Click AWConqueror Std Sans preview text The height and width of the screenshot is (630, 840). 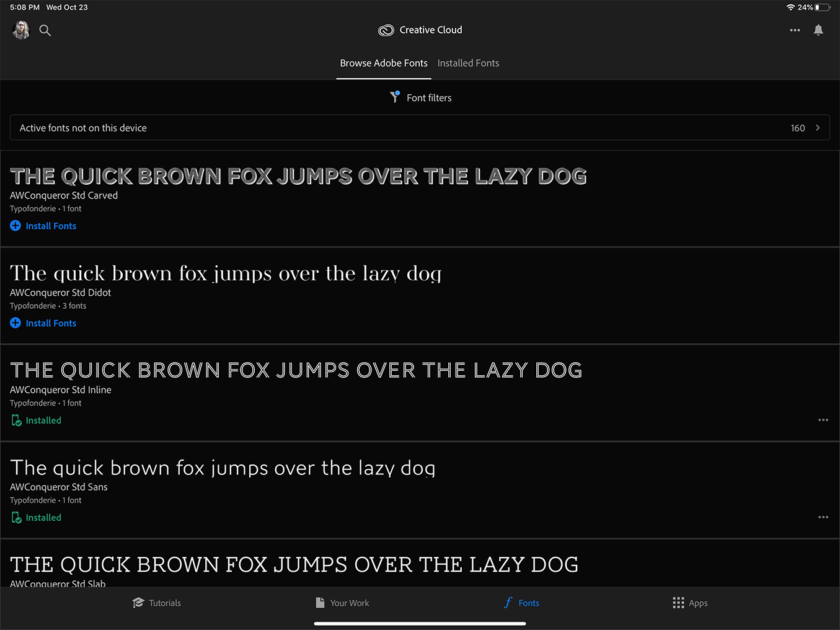pyautogui.click(x=223, y=468)
